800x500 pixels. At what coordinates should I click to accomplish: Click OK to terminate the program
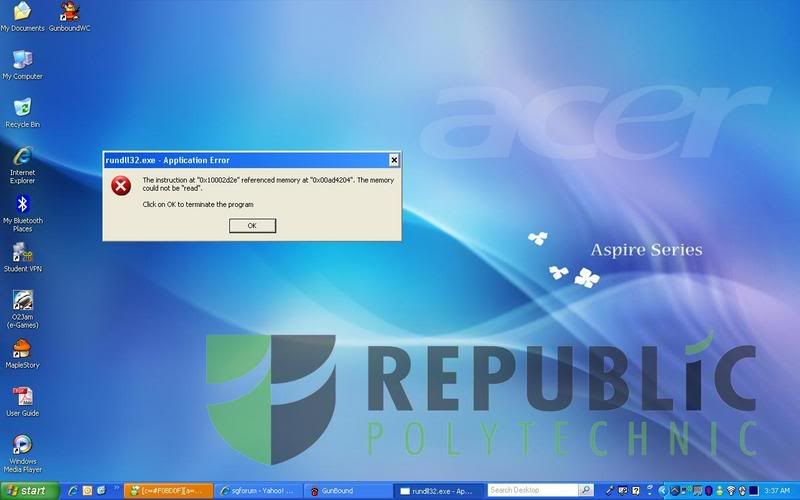point(252,226)
